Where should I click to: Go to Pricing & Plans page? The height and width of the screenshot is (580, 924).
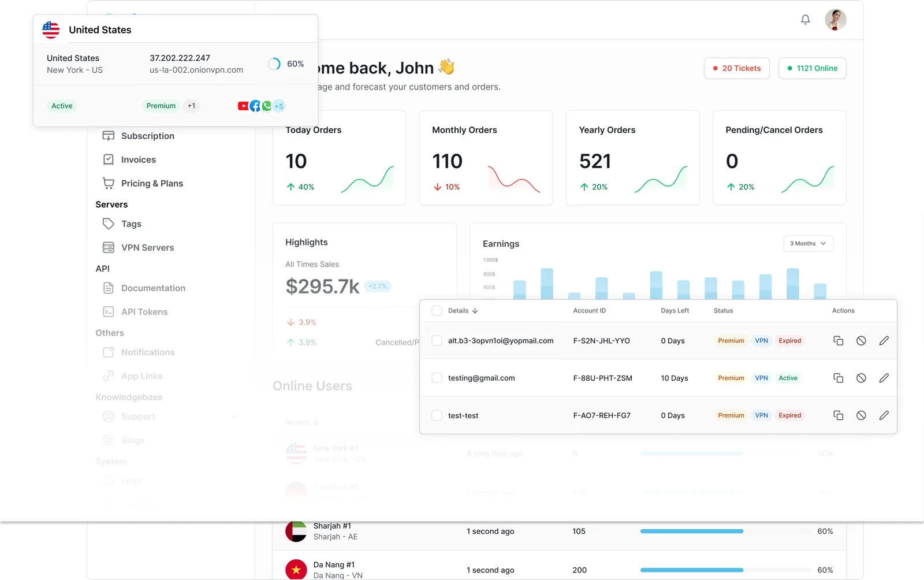(152, 183)
